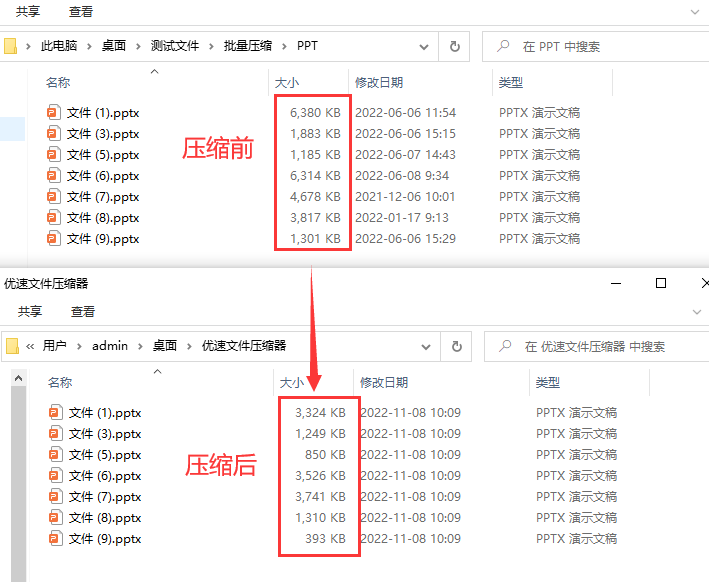Refresh the 优速文件压缩器 folder view
The width and height of the screenshot is (709, 582).
coord(457,346)
